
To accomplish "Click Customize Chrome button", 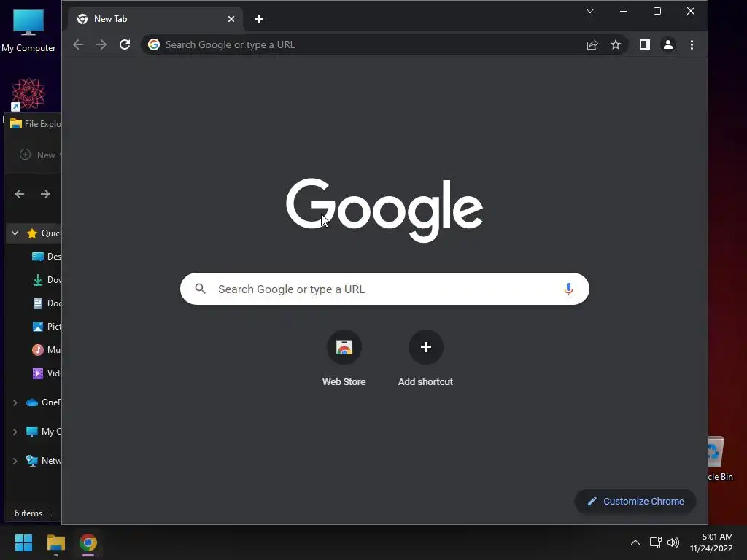I will 635,502.
